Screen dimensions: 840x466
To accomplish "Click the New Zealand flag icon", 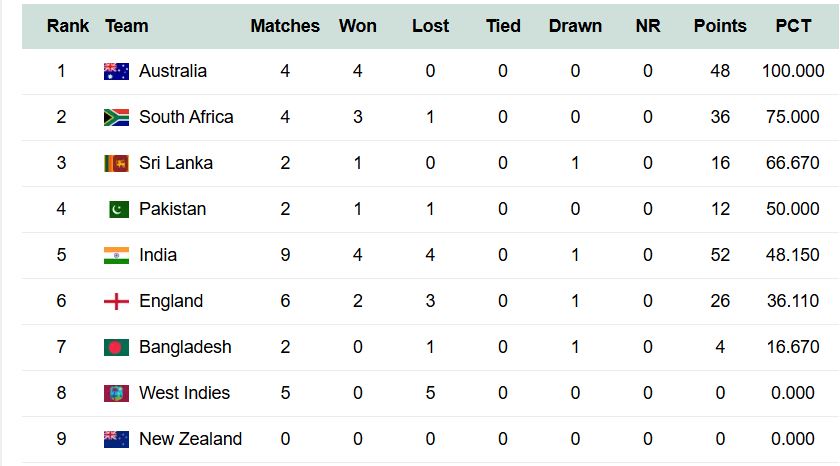I will (x=116, y=439).
